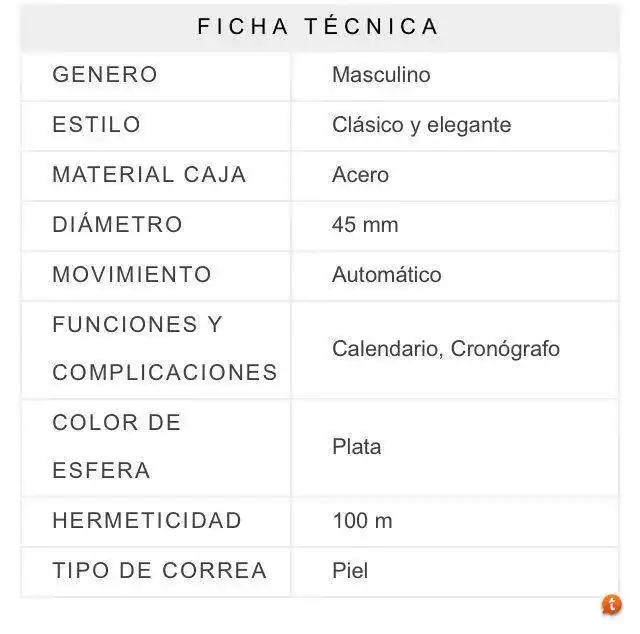Click the MATERIAL CAJA label
Image resolution: width=640 pixels, height=634 pixels.
pyautogui.click(x=149, y=175)
